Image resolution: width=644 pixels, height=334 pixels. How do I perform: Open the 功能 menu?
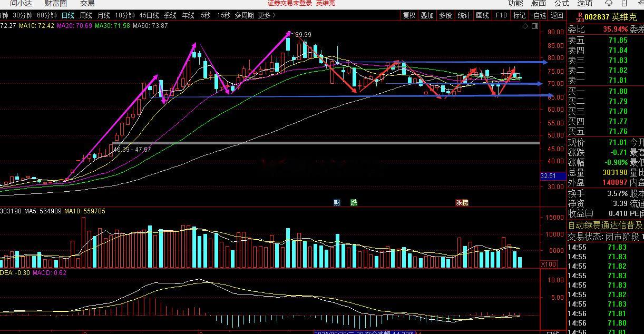515,3
